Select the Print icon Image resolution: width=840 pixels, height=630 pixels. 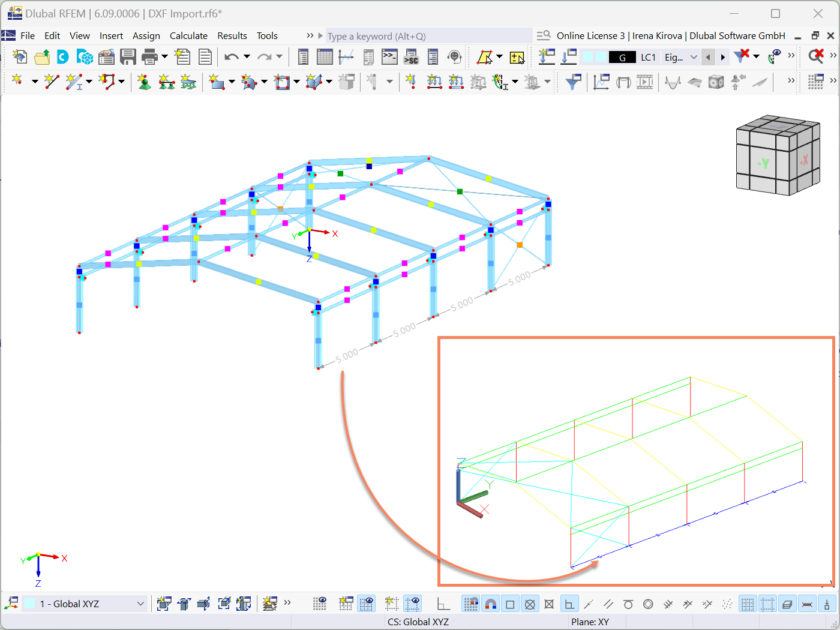pyautogui.click(x=149, y=56)
